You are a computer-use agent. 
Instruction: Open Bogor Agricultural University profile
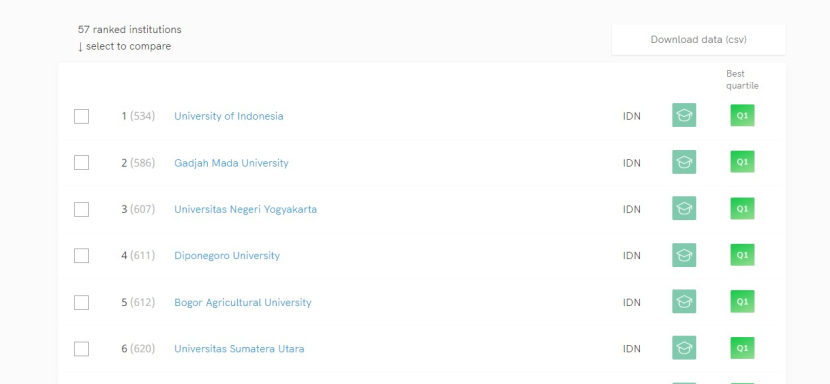point(243,302)
